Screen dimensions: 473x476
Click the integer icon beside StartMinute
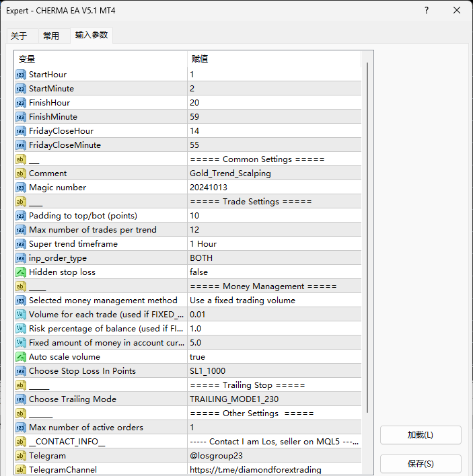point(20,89)
